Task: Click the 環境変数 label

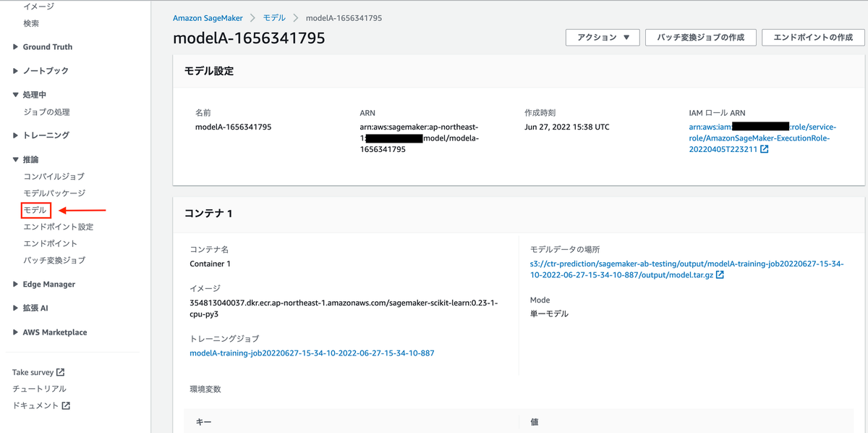Action: 205,389
